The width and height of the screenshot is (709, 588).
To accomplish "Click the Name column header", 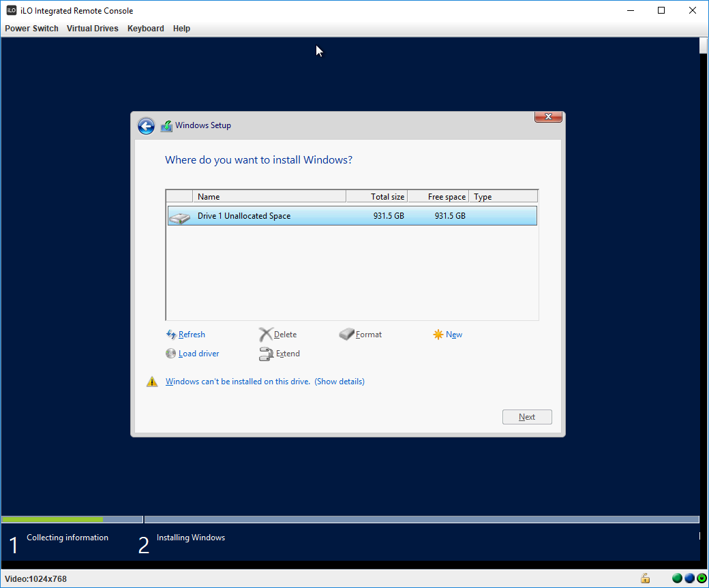I will tap(269, 196).
